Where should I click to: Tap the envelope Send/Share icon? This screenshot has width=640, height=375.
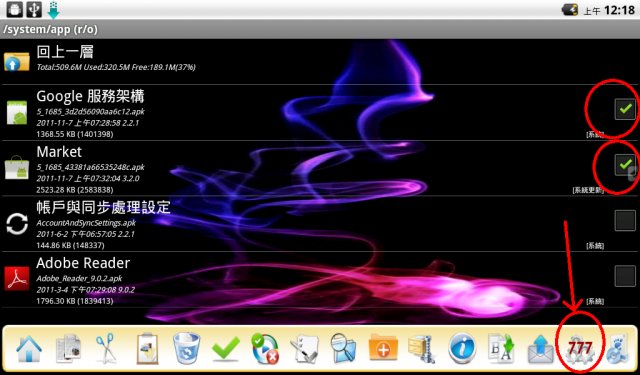pos(540,350)
